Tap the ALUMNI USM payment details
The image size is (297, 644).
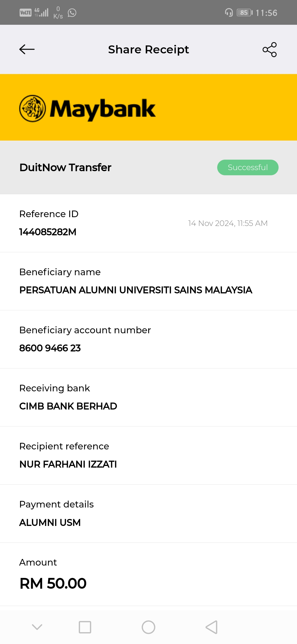(50, 522)
